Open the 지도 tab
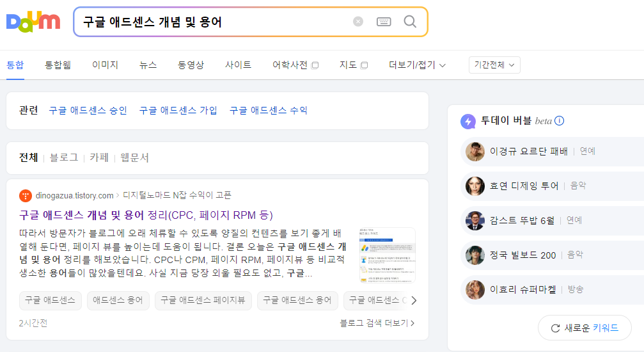Viewport: 644px width, 352px height. point(348,65)
